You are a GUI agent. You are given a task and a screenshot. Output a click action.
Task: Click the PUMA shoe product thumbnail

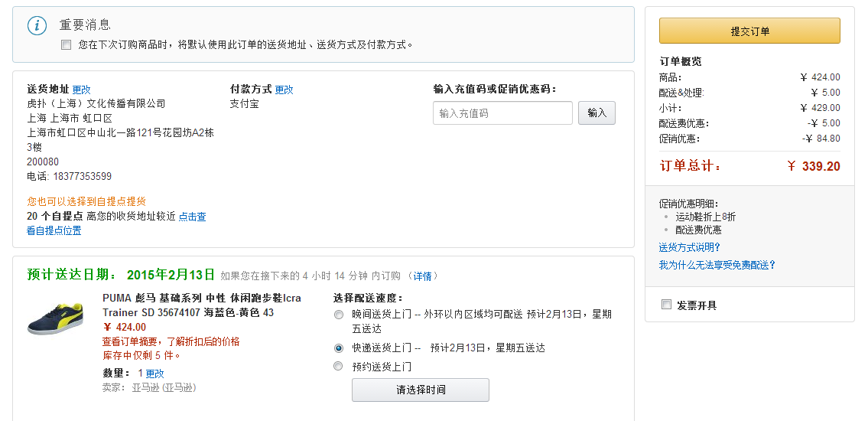pyautogui.click(x=55, y=318)
